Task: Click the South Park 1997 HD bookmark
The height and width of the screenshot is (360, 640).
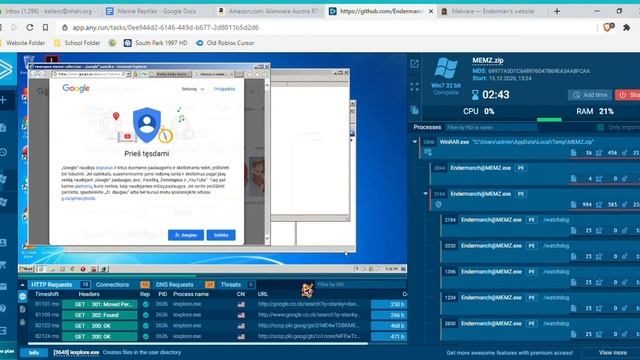Action: [x=155, y=43]
